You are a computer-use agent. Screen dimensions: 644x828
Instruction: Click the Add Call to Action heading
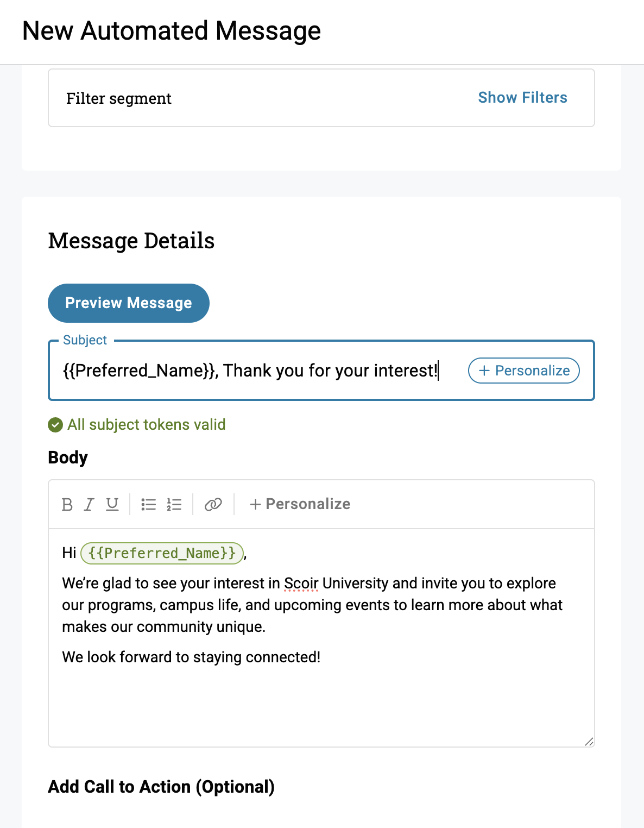161,787
